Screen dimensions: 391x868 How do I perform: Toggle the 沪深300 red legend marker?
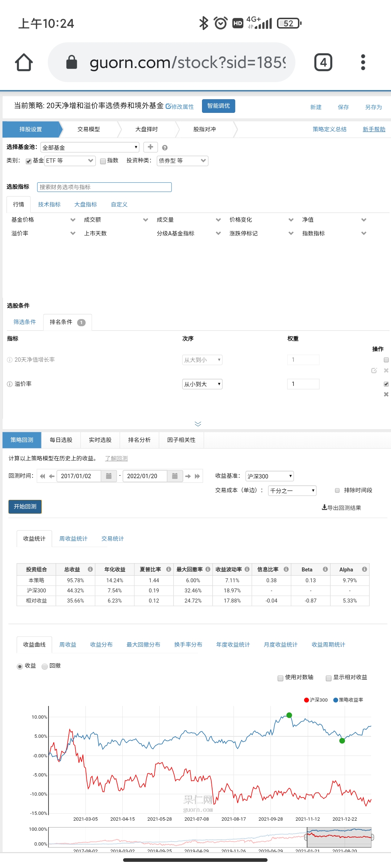pos(307,700)
